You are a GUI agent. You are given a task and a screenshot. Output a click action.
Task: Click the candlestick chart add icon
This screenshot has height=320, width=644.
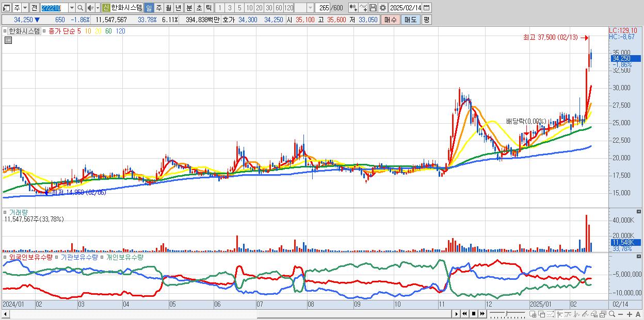(353, 8)
